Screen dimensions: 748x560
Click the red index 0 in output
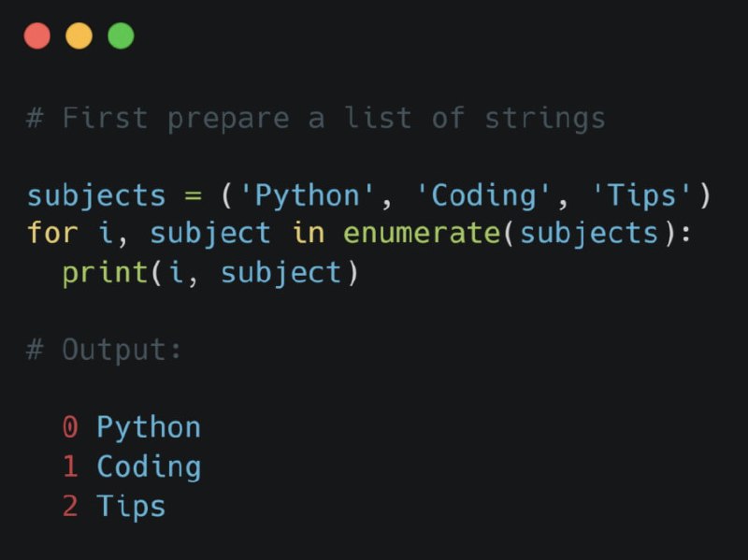pos(70,427)
